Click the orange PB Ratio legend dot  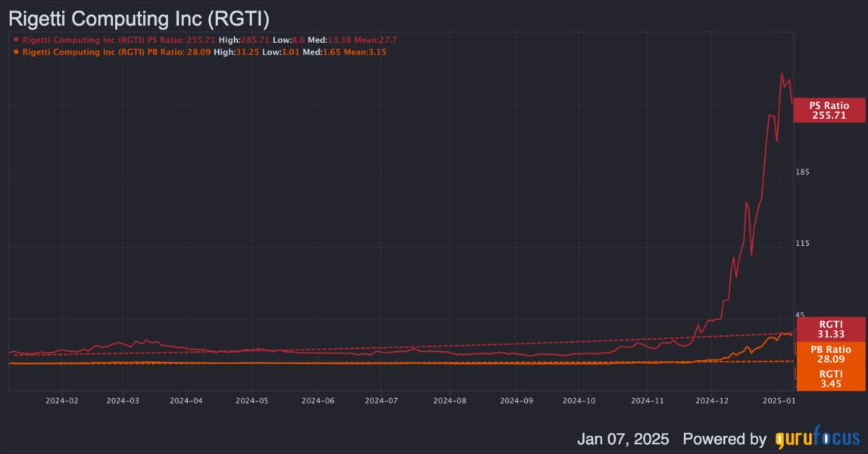tap(16, 52)
